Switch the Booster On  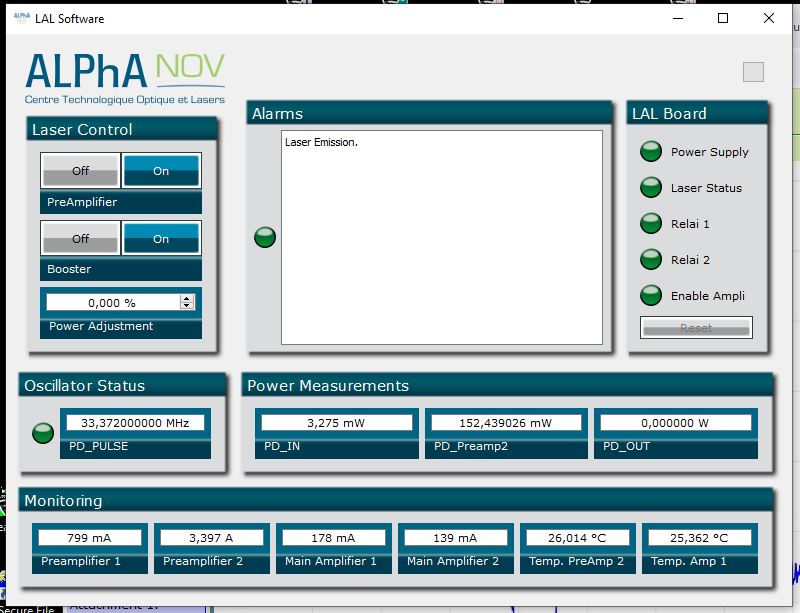(161, 239)
